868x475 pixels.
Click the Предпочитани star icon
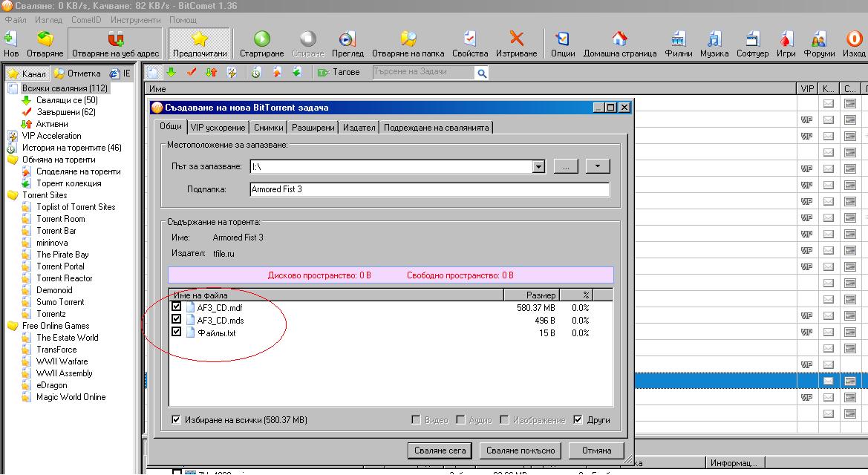coord(200,39)
